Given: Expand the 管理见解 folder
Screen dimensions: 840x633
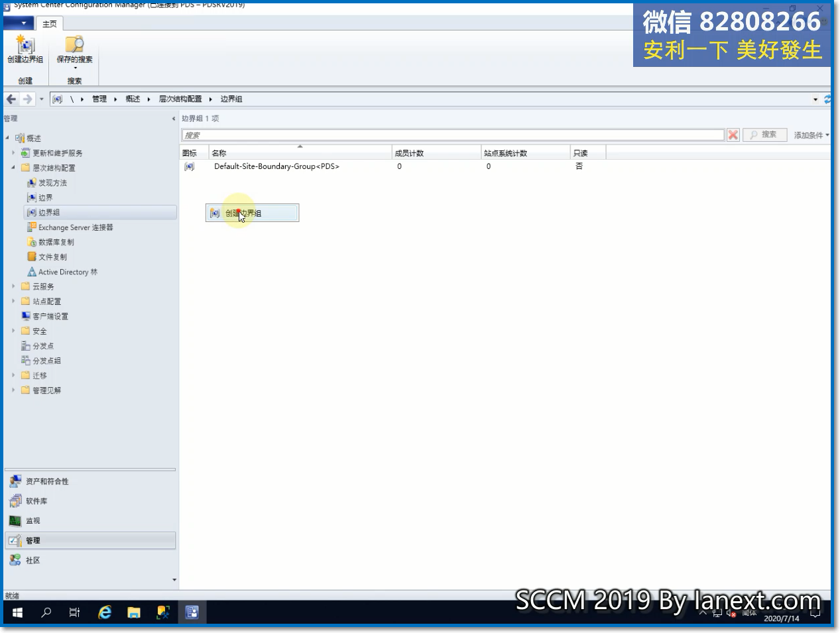Looking at the screenshot, I should pyautogui.click(x=13, y=390).
